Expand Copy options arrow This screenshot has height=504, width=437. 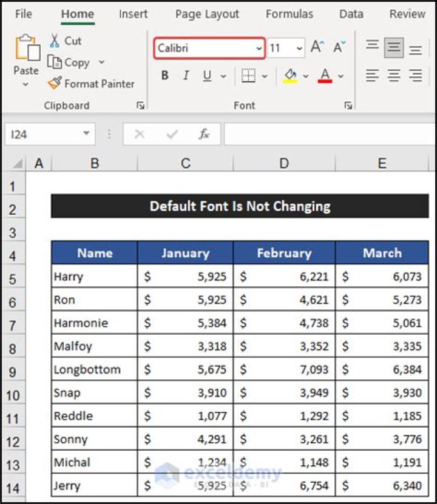tap(101, 62)
